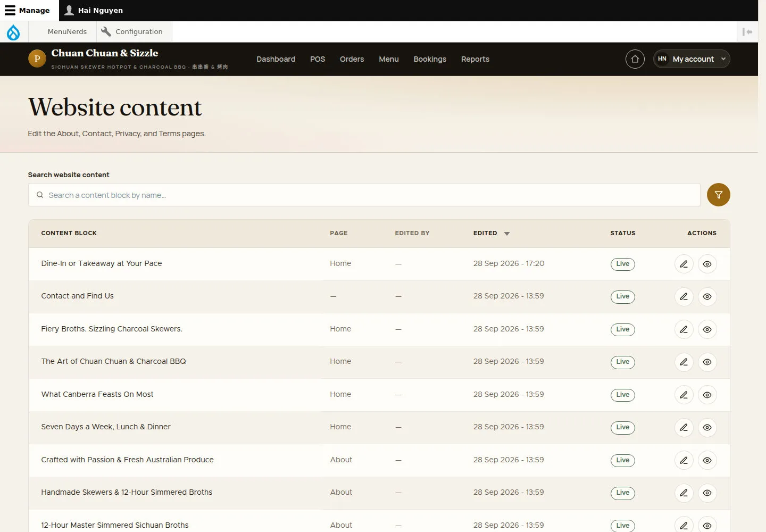The width and height of the screenshot is (766, 532).
Task: Preview Fiery Broths block with eye icon
Action: tap(707, 329)
